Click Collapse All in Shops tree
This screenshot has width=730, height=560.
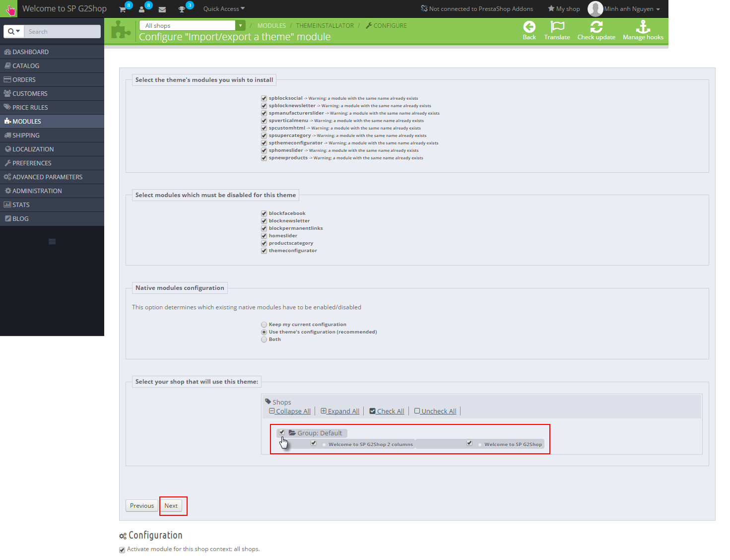tap(290, 411)
